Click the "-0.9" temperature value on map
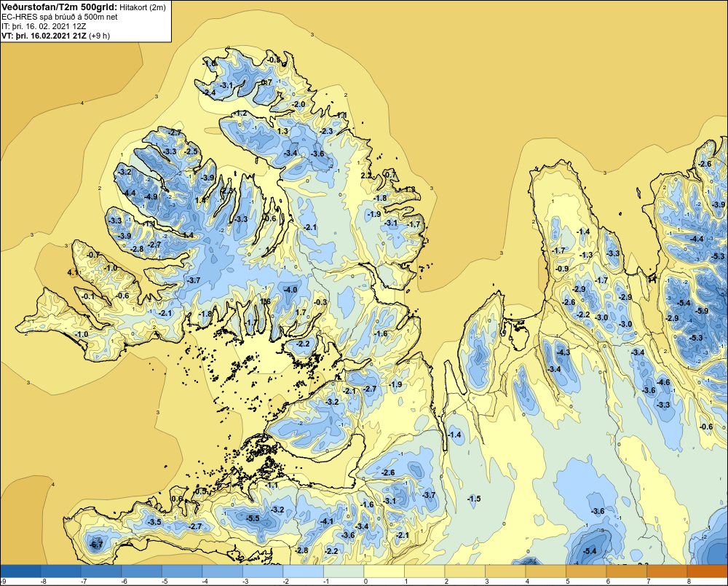The height and width of the screenshot is (586, 728). coord(562,269)
